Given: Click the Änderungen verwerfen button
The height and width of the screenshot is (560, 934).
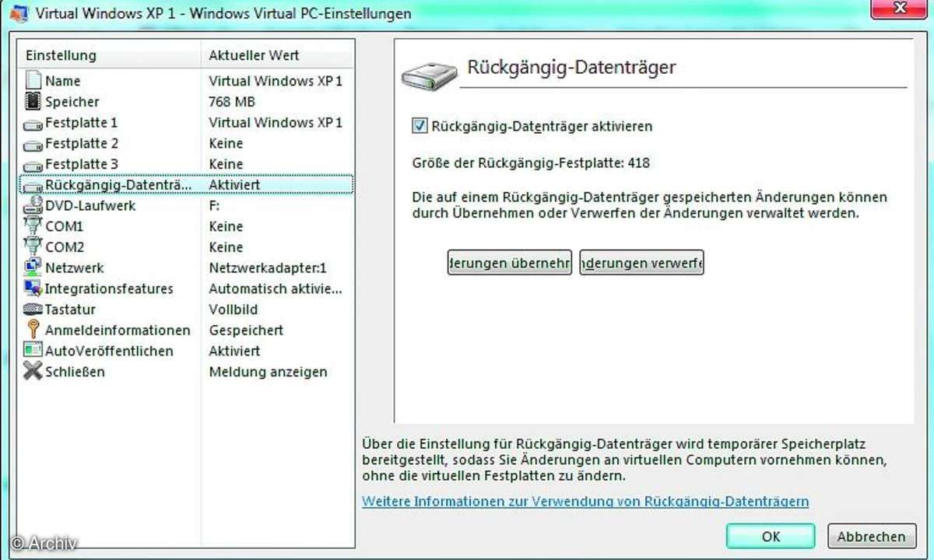Looking at the screenshot, I should click(641, 263).
